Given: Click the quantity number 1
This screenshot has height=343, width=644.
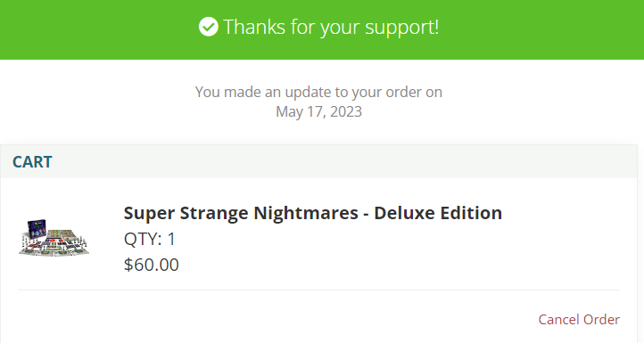Looking at the screenshot, I should coord(171,239).
